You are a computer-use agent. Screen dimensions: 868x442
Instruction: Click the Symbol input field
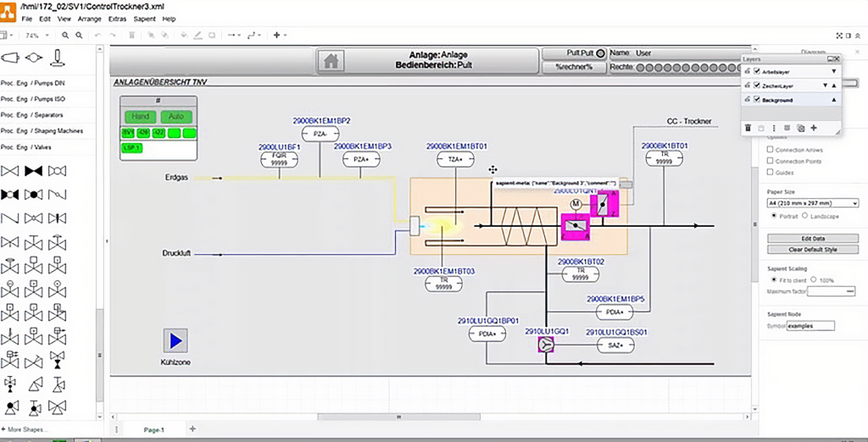pyautogui.click(x=810, y=326)
